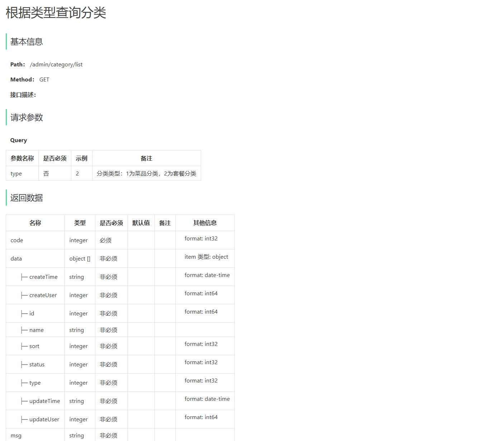504x441 pixels.
Task: Click the createUser field row
Action: pos(120,295)
